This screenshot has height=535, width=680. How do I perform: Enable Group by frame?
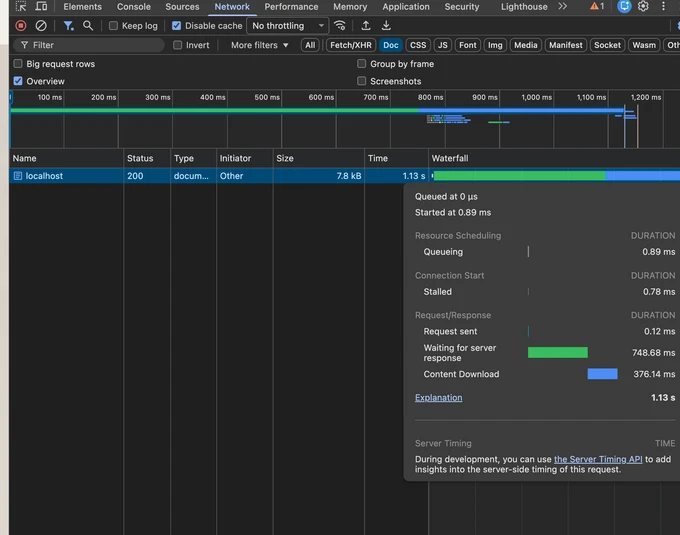coord(361,64)
